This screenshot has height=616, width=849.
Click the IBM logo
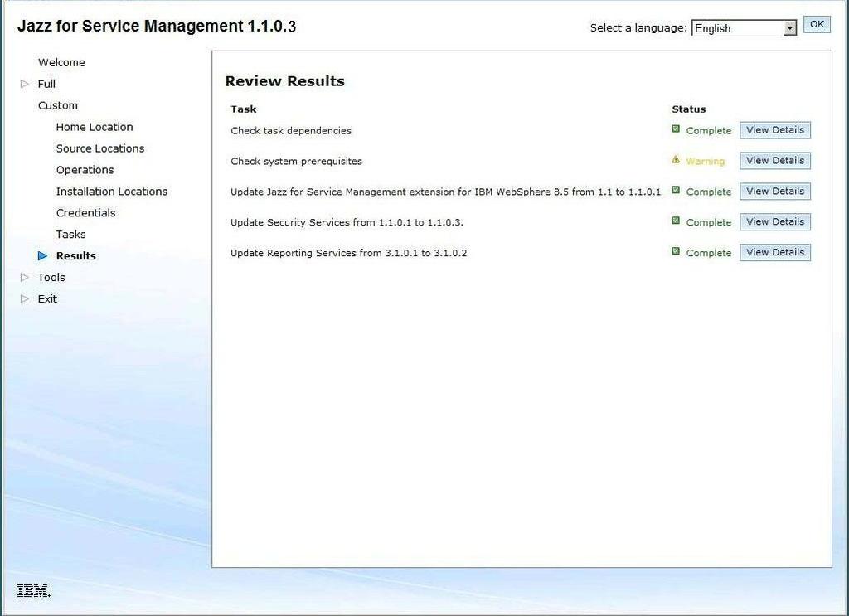pos(33,590)
